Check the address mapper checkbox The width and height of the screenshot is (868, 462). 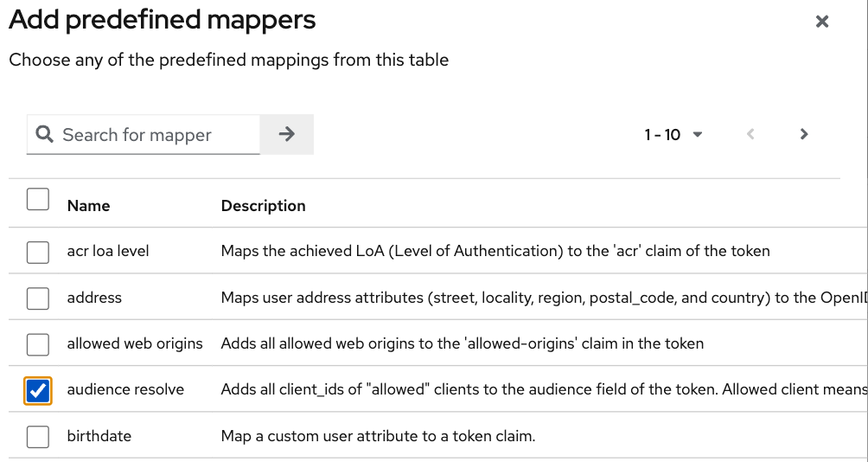(x=38, y=298)
